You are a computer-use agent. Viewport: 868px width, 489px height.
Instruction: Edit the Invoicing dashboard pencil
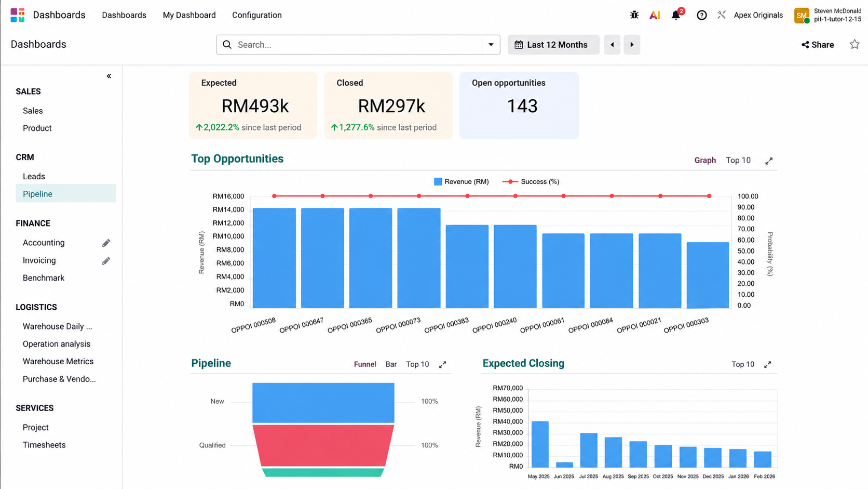tap(106, 261)
